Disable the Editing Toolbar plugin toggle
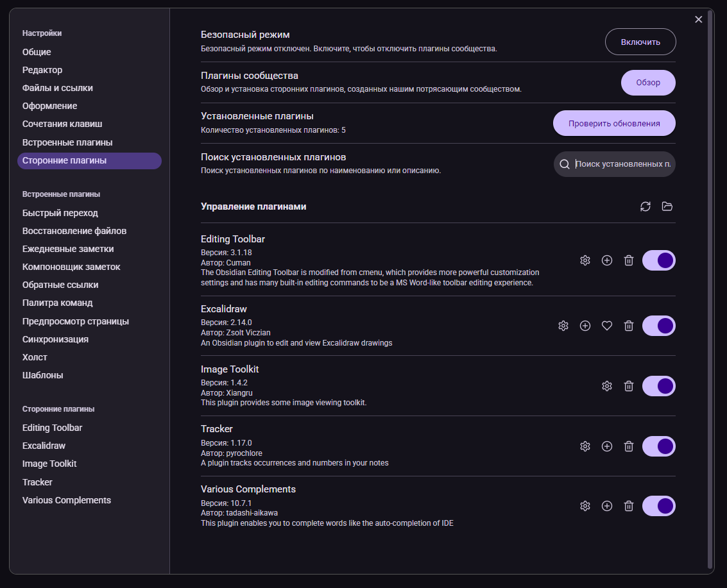Image resolution: width=727 pixels, height=588 pixels. 659,260
